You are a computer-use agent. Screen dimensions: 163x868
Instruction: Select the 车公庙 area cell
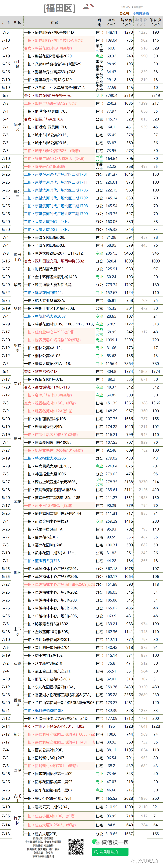(x=17, y=194)
